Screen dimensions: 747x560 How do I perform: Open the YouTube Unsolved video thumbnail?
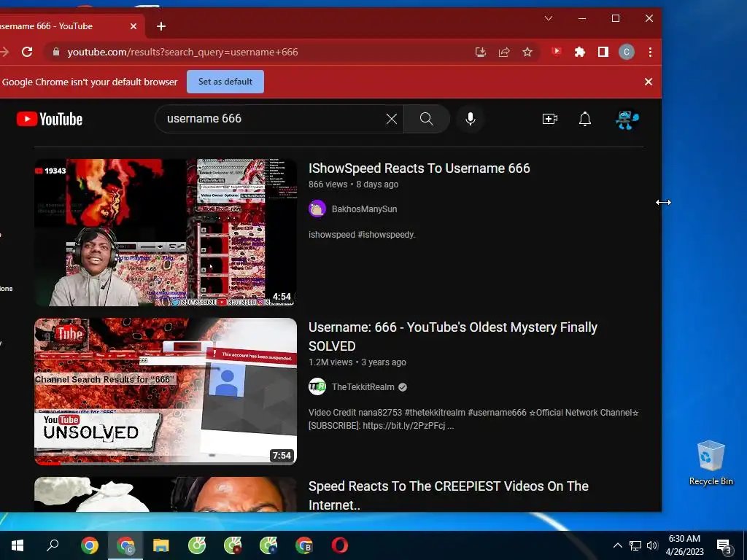[166, 392]
